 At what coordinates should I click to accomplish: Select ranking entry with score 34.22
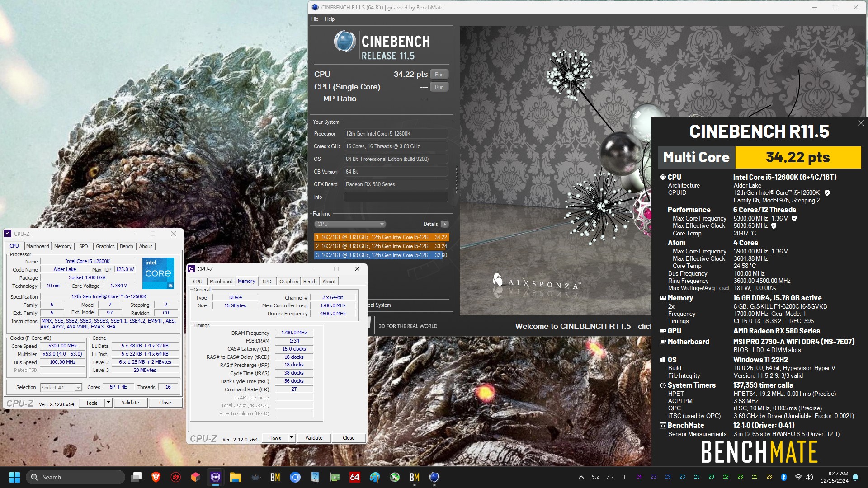(382, 237)
